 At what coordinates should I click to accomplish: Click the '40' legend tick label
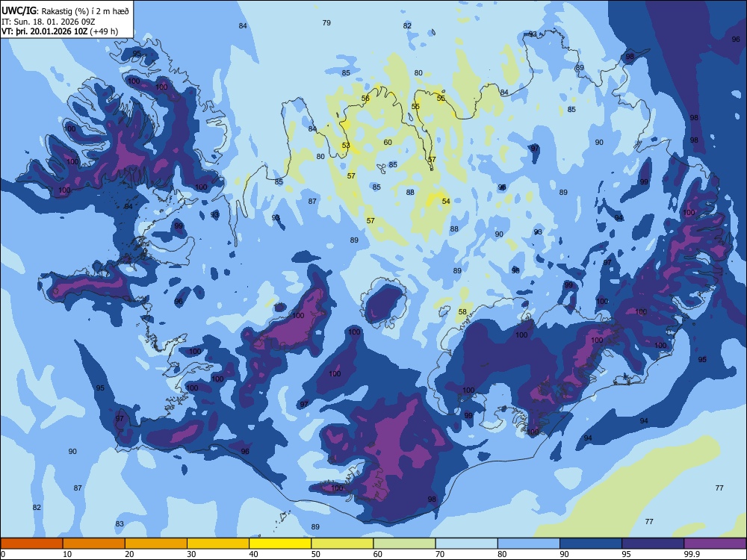click(254, 554)
